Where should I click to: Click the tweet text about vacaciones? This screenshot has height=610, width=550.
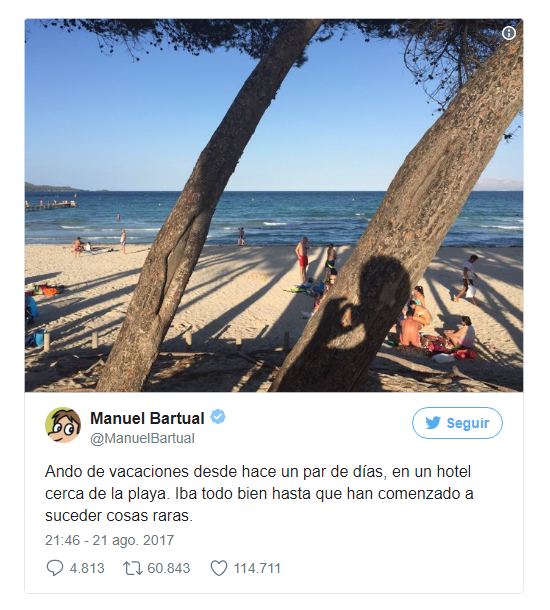[x=259, y=493]
